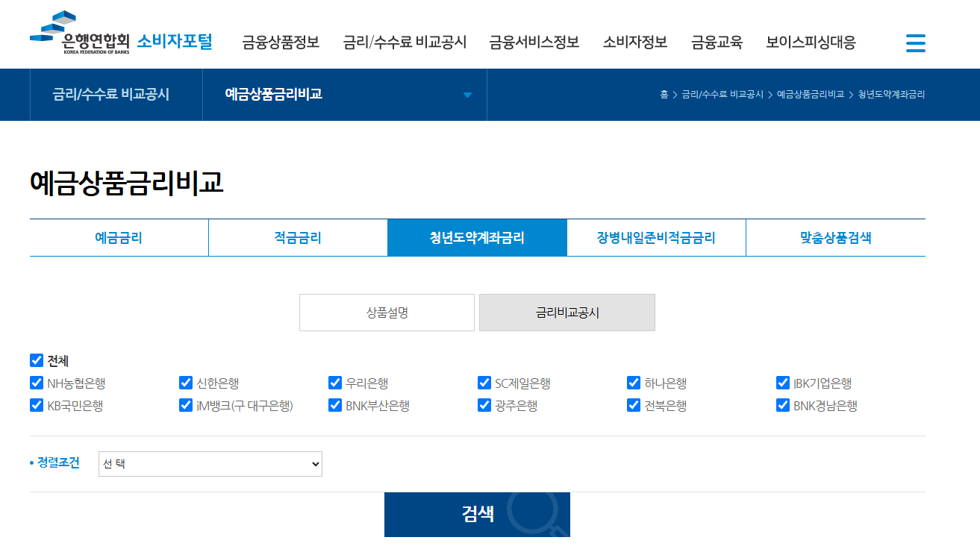Toggle the 전체 checkbox
Screen dimensions: 980x552
[x=37, y=360]
